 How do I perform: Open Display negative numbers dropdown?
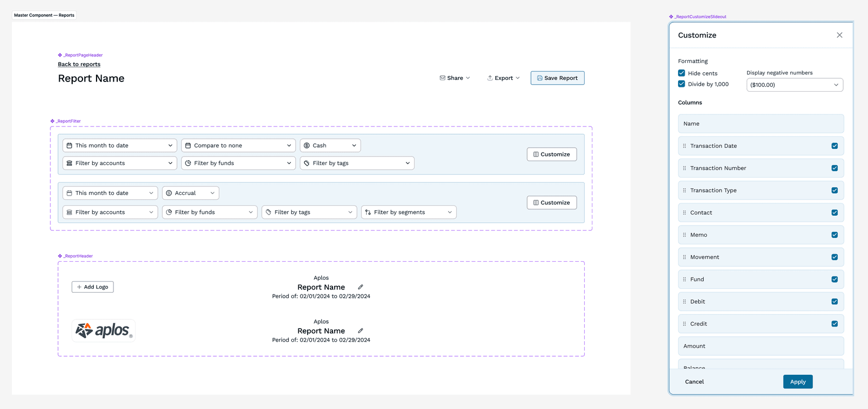[x=795, y=85]
